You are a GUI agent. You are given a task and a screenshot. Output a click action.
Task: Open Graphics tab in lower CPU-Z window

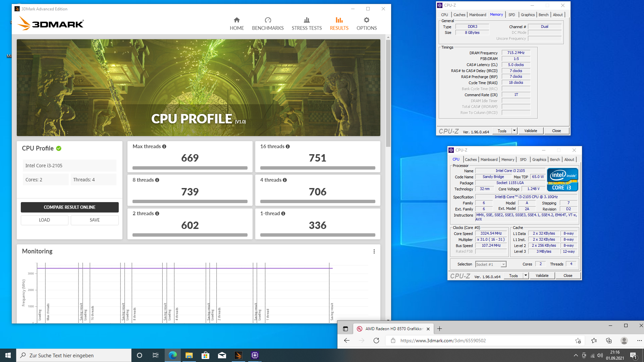(x=539, y=160)
